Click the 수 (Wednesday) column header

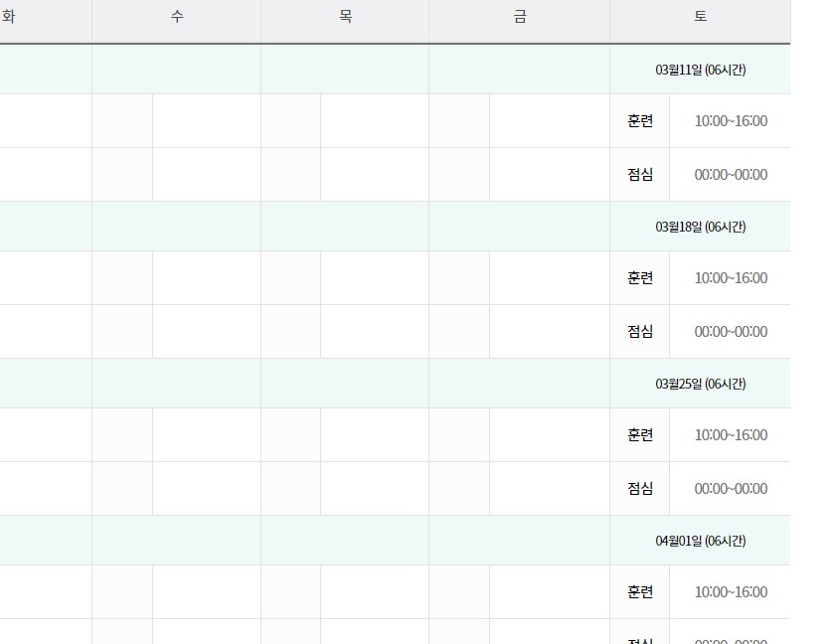tap(176, 18)
